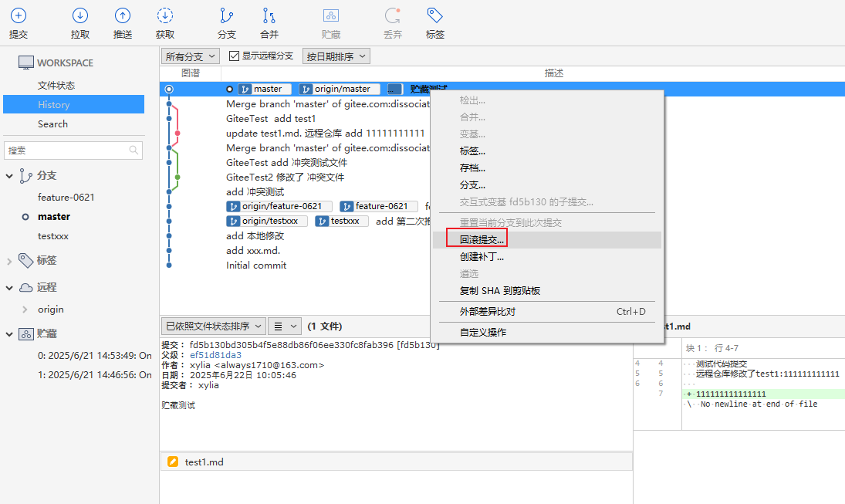
Task: Open the 已依照文件状态排序 dropdown
Action: point(213,326)
